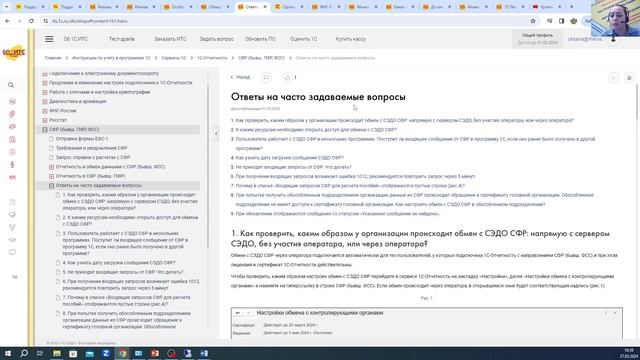Select Запрос справки о расчетах с СФР
The width and height of the screenshot is (640, 360).
(x=93, y=158)
